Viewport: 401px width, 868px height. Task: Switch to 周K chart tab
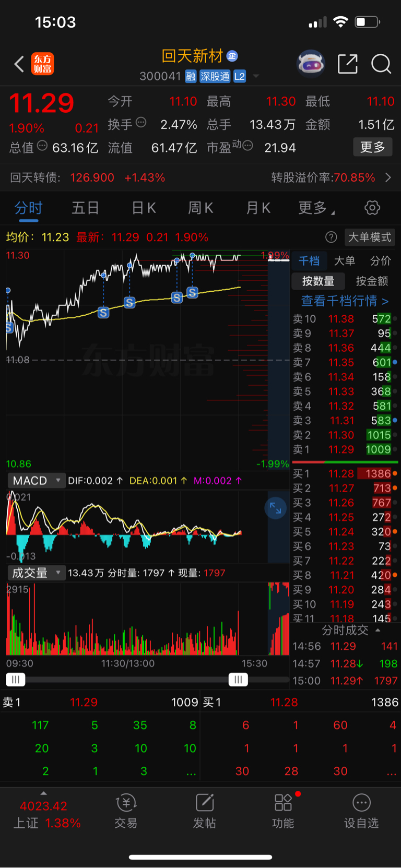coord(200,208)
